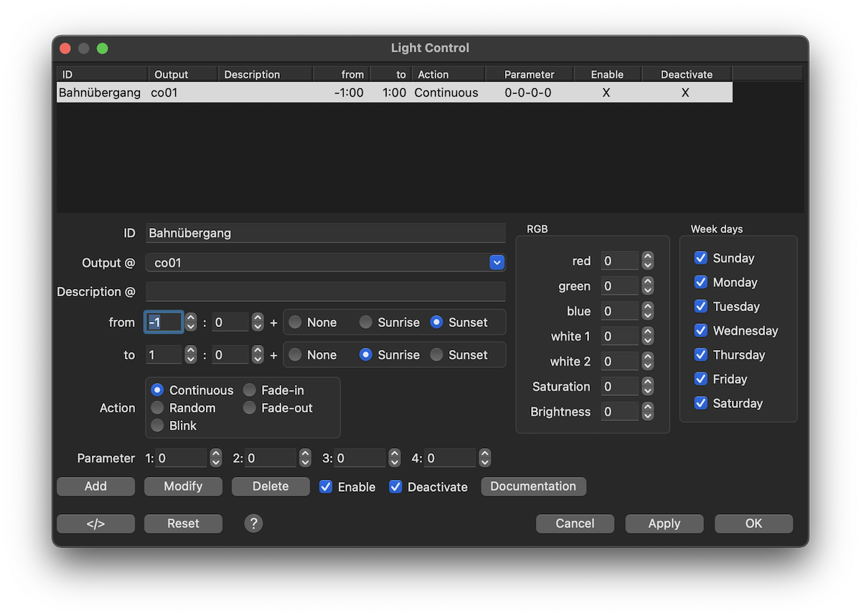Click the Brightness stepper arrows
This screenshot has height=616, width=861.
(x=648, y=412)
